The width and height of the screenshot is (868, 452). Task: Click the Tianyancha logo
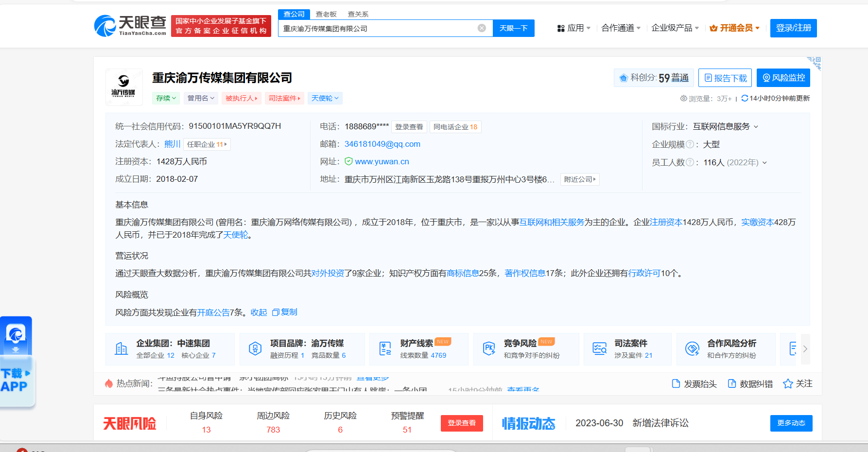tap(130, 26)
